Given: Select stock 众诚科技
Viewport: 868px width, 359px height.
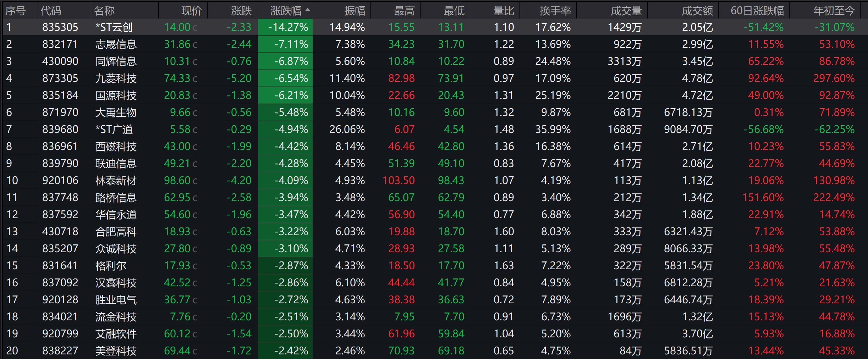Looking at the screenshot, I should (116, 249).
